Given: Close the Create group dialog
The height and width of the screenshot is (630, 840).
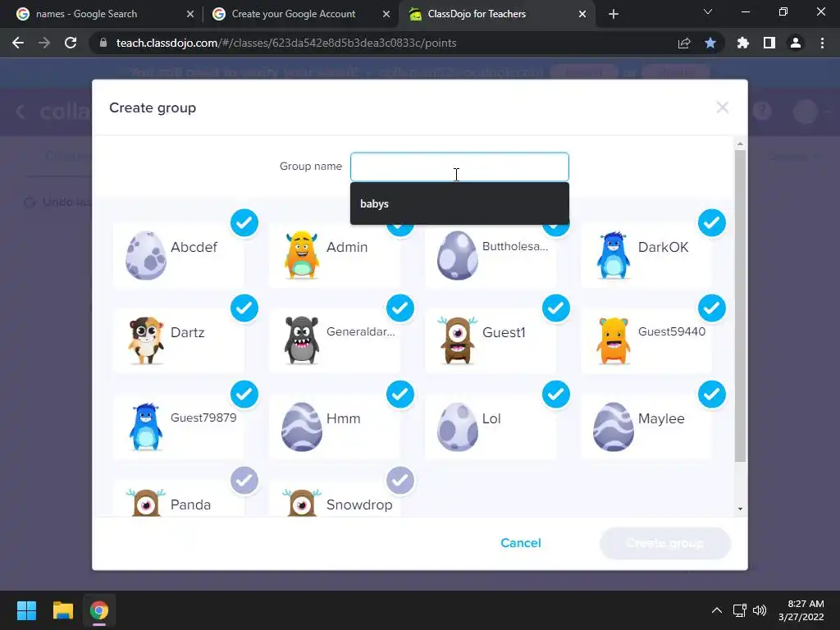Looking at the screenshot, I should [x=722, y=107].
